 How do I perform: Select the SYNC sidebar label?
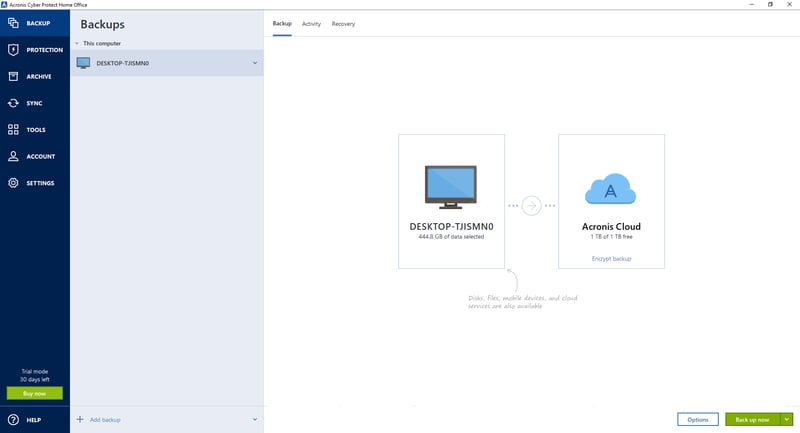click(34, 103)
